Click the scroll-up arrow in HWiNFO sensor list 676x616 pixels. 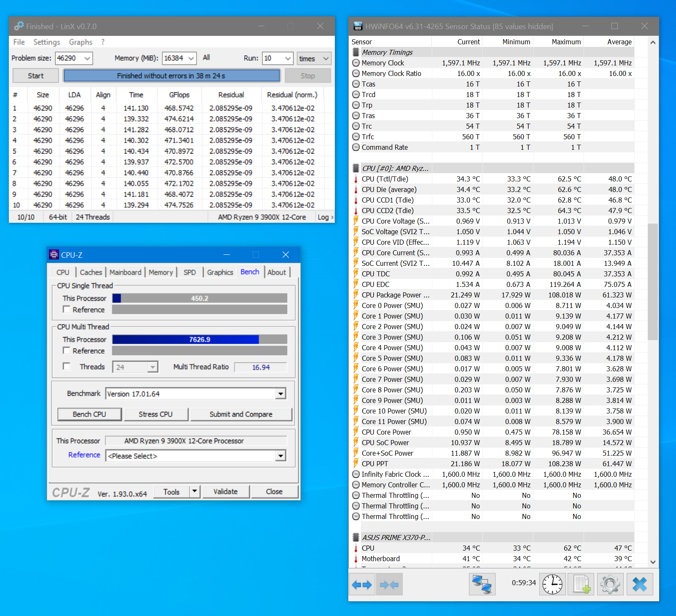(x=653, y=42)
